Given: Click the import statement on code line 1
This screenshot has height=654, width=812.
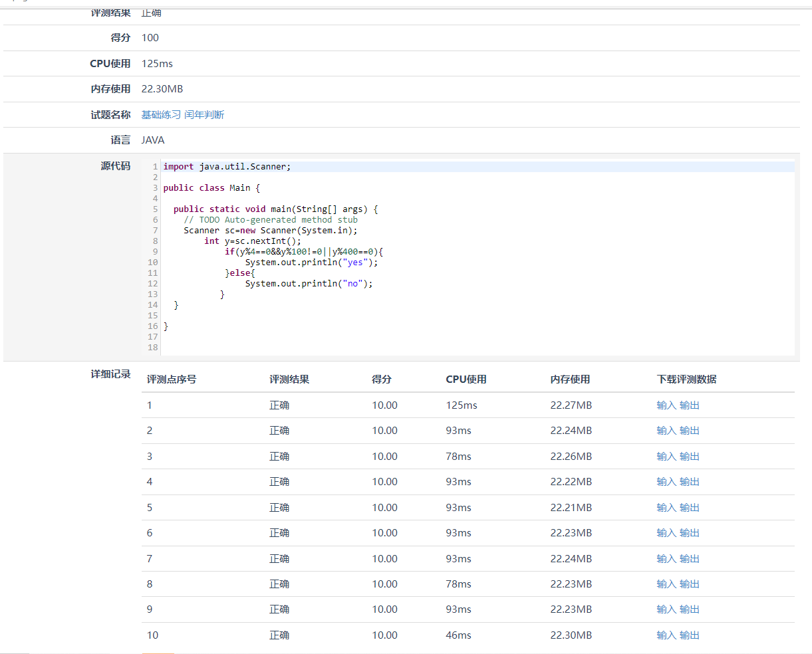Looking at the screenshot, I should click(227, 167).
